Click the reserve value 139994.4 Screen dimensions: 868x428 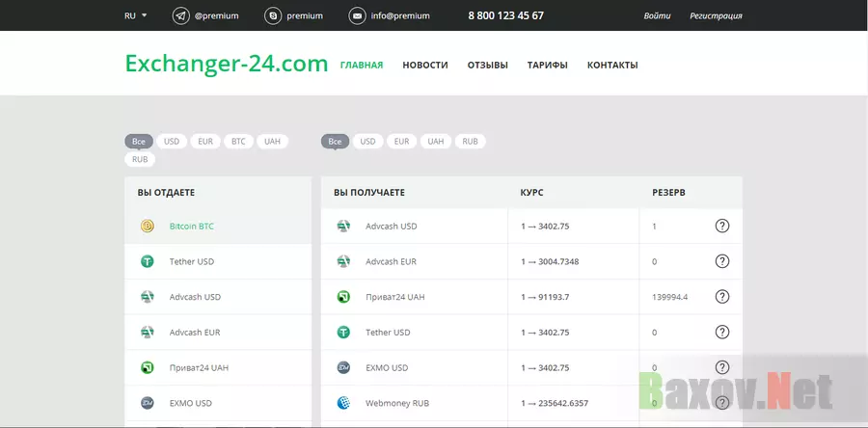coord(670,297)
